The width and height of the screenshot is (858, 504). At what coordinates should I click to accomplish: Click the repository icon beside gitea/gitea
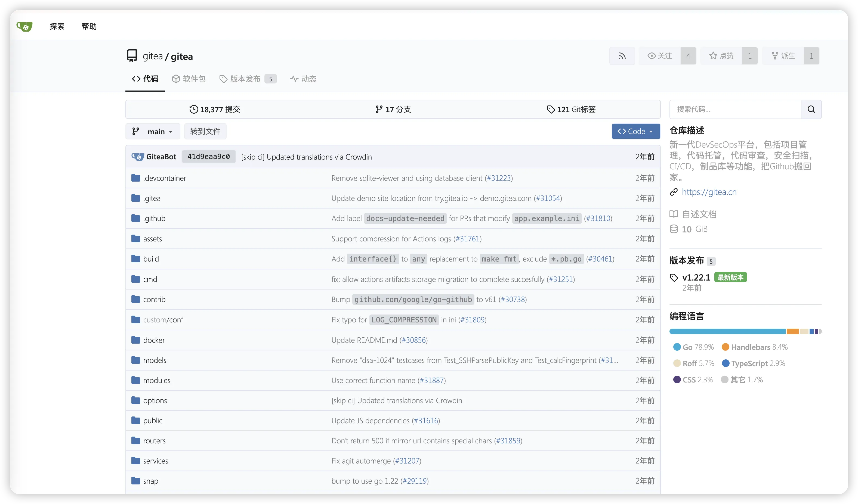point(132,56)
